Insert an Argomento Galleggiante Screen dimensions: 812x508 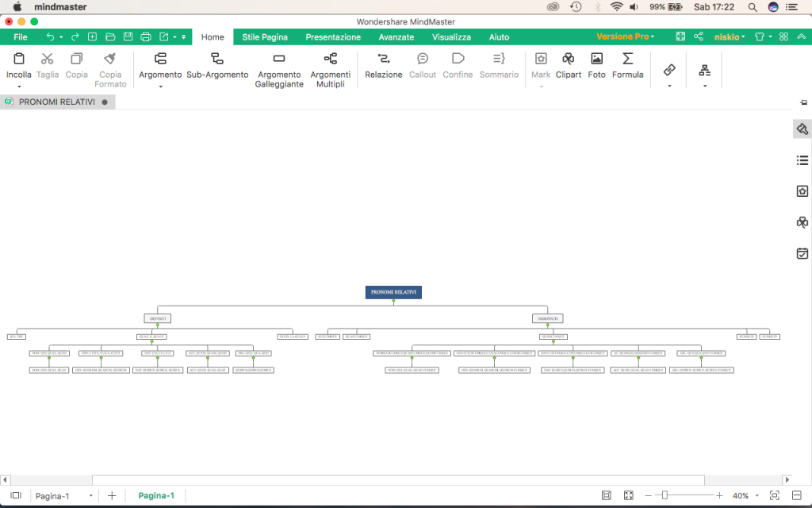tap(279, 71)
